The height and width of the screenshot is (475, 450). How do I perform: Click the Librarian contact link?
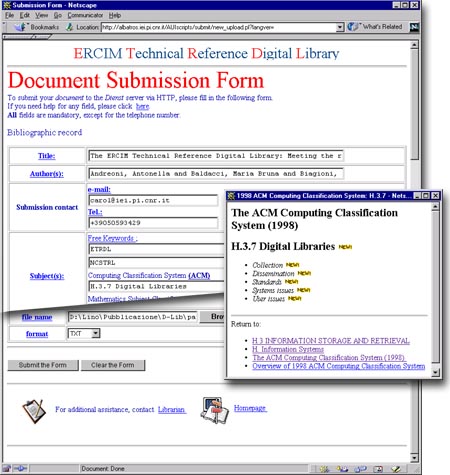pos(171,409)
